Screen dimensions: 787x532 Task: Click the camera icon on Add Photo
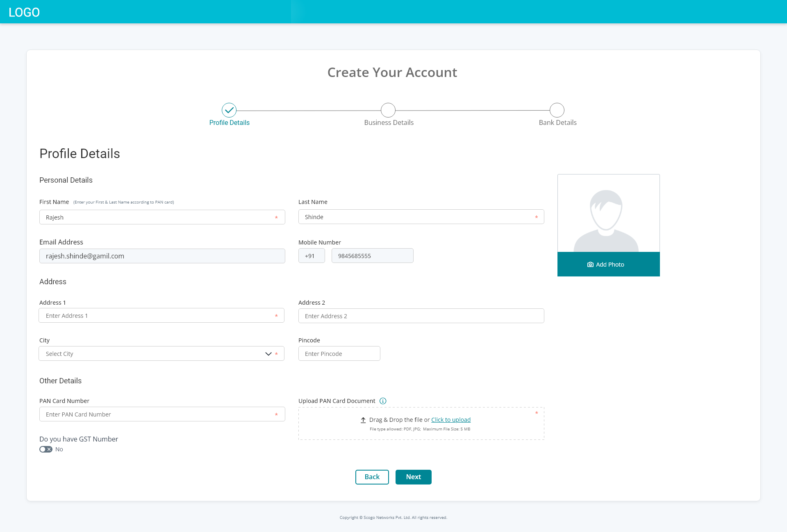click(x=590, y=265)
